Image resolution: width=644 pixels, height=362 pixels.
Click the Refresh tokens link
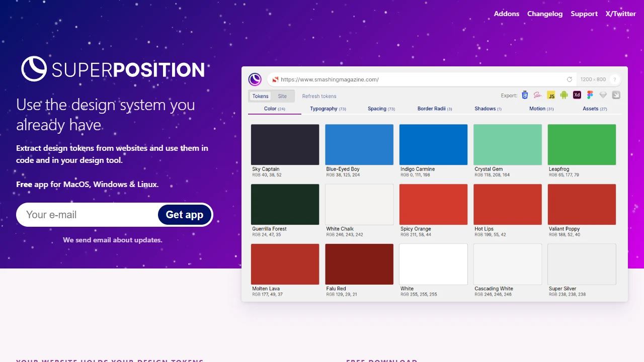click(x=319, y=96)
